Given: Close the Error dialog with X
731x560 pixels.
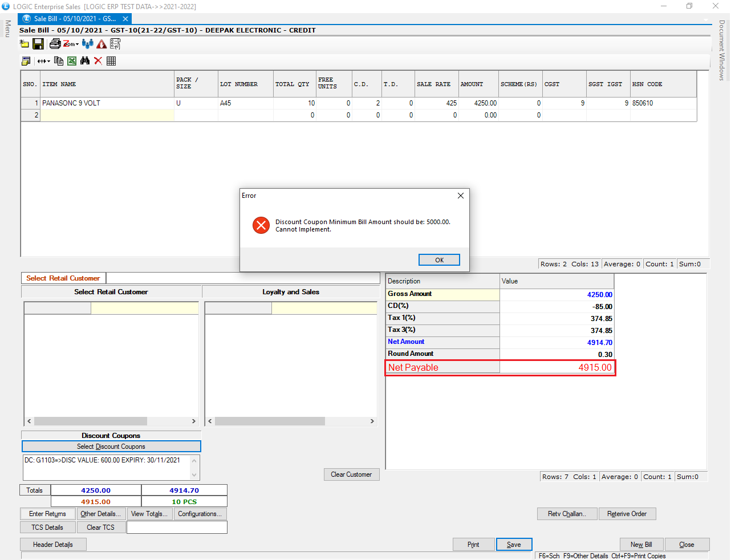Looking at the screenshot, I should tap(460, 196).
